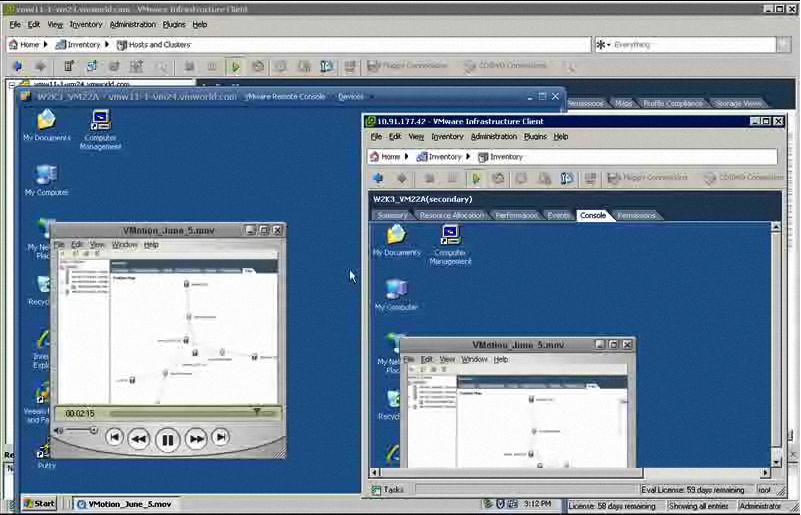Open the Edit menu in the front QuickTime player
The width and height of the screenshot is (801, 515).
(77, 245)
